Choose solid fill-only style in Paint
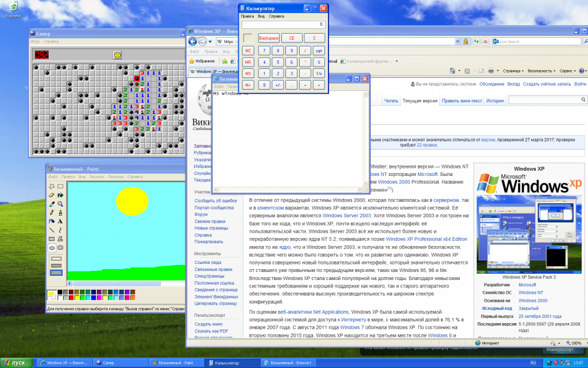588x368 pixels. pyautogui.click(x=56, y=273)
